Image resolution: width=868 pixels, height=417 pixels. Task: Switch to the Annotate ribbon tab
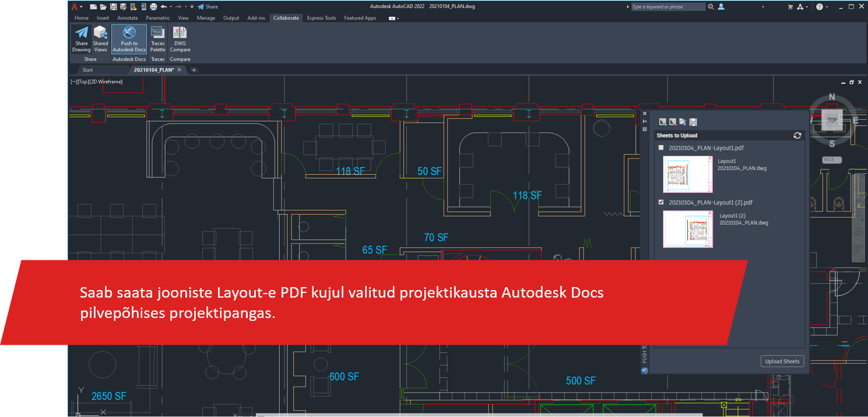(x=127, y=18)
